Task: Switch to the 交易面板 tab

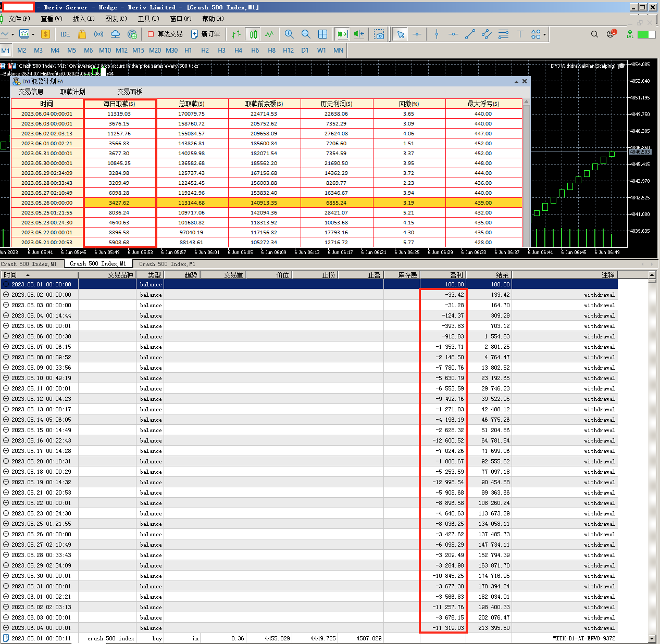Action: (130, 92)
